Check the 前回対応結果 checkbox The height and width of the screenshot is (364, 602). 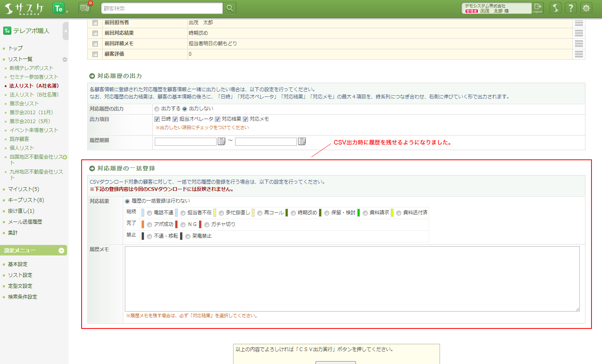click(x=95, y=33)
